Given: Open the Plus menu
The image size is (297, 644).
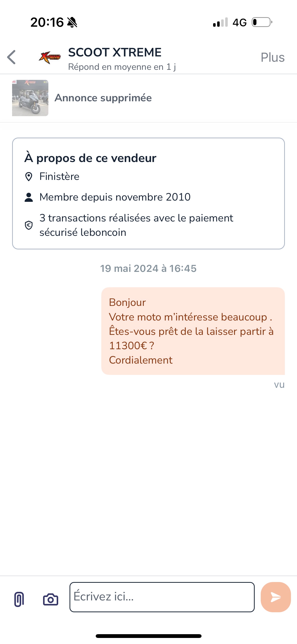Looking at the screenshot, I should point(273,57).
